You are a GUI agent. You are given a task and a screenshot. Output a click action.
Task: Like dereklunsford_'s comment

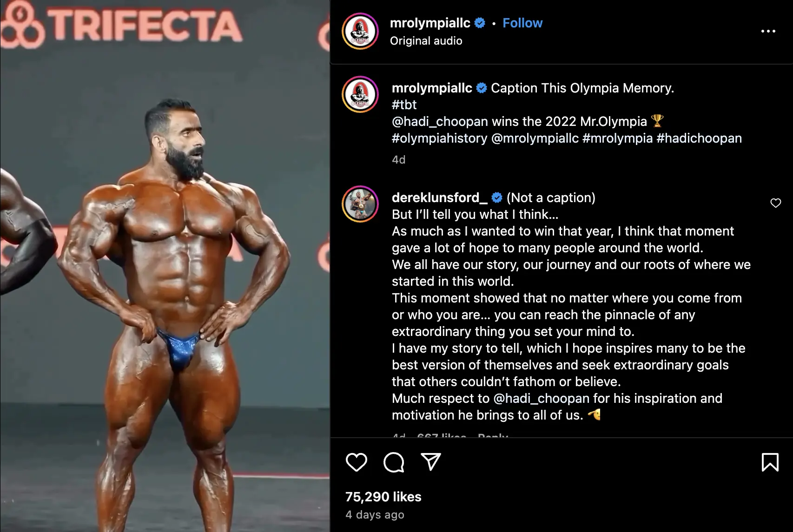pyautogui.click(x=775, y=203)
